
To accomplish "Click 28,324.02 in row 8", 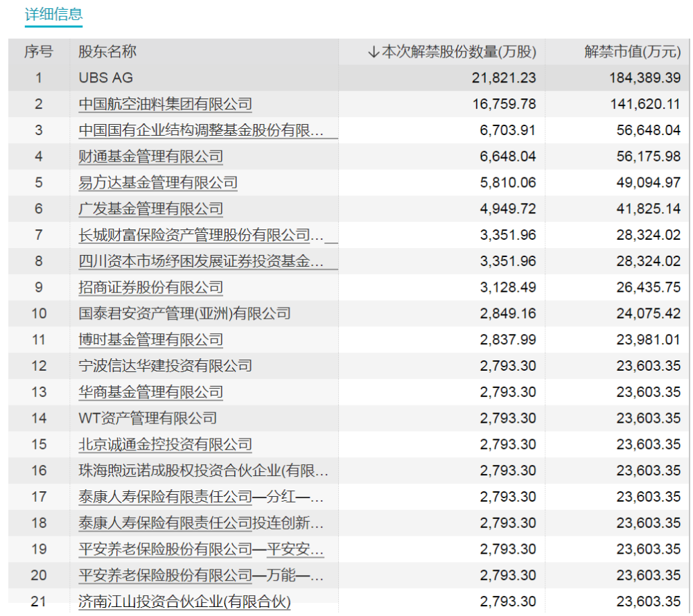I will (x=649, y=261).
